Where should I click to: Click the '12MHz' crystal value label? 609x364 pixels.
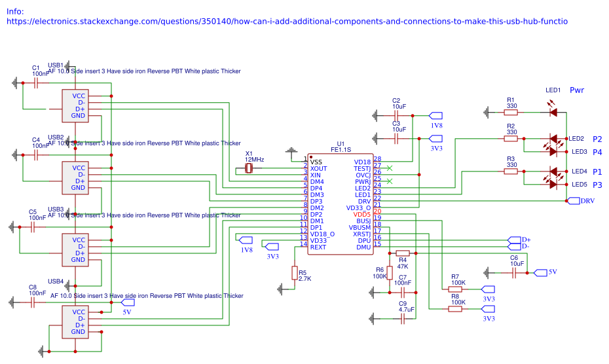coord(254,160)
